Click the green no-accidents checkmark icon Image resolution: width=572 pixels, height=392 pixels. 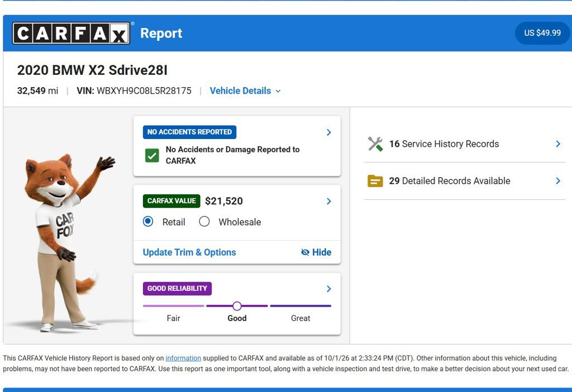click(x=152, y=155)
